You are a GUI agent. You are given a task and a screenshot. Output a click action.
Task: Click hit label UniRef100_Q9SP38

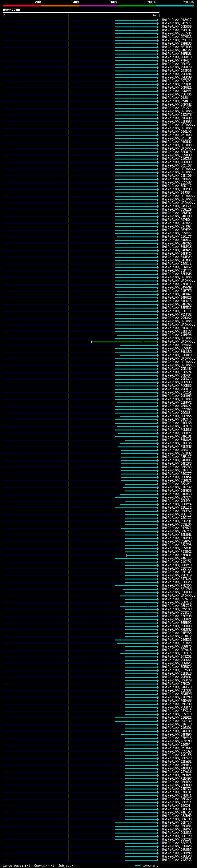click(x=177, y=71)
